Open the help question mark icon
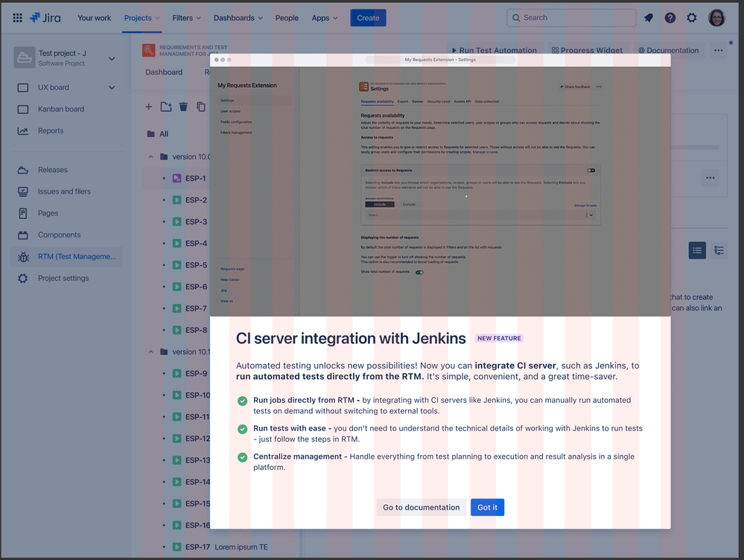 point(670,18)
